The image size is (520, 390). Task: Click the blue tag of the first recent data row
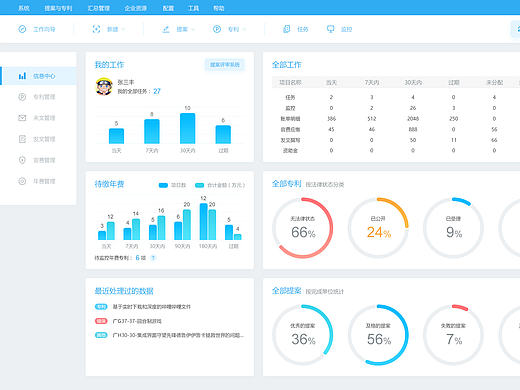tap(101, 307)
